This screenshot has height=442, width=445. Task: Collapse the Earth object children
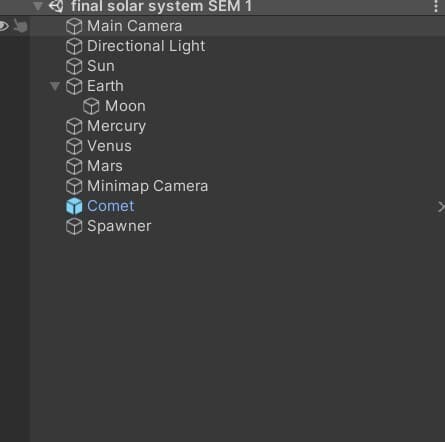coord(55,86)
